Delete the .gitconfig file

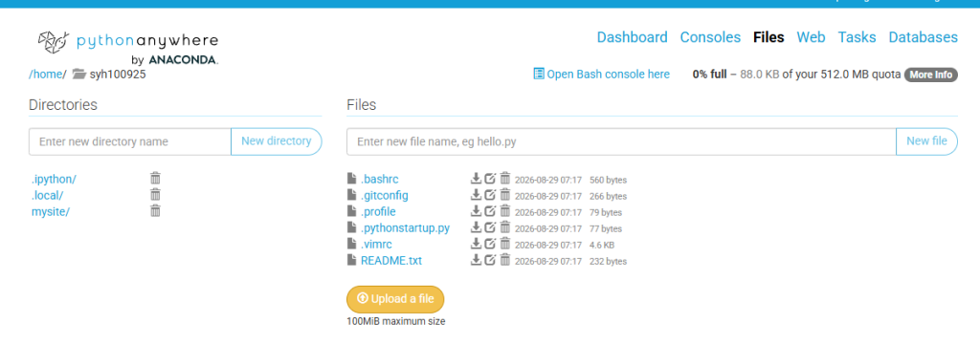(x=505, y=195)
